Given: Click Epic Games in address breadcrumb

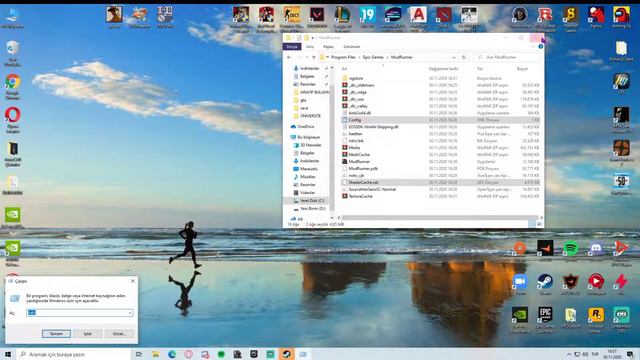Looking at the screenshot, I should point(373,57).
